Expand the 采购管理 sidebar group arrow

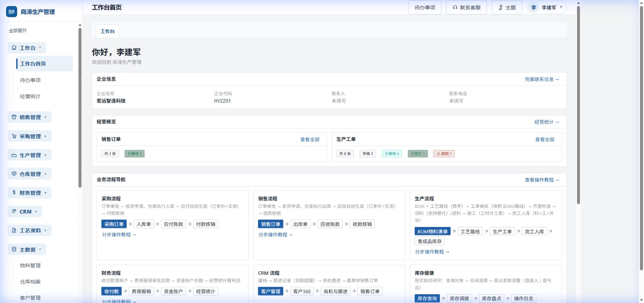click(x=45, y=136)
